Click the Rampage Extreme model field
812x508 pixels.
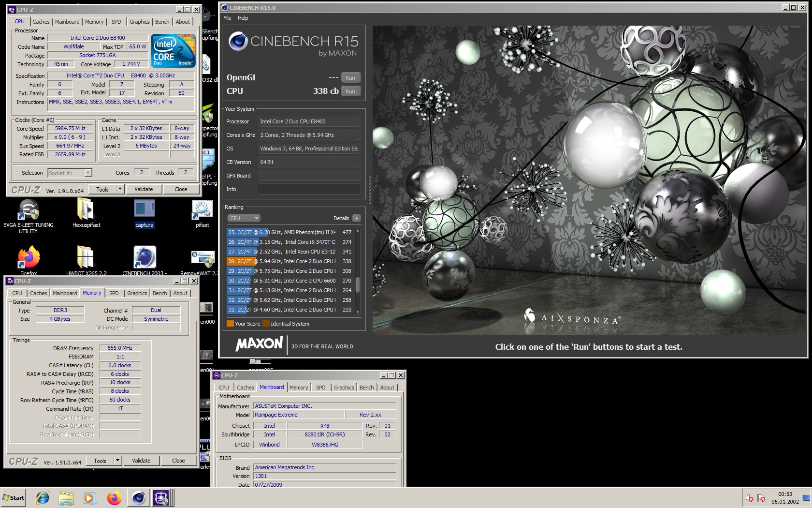[299, 415]
